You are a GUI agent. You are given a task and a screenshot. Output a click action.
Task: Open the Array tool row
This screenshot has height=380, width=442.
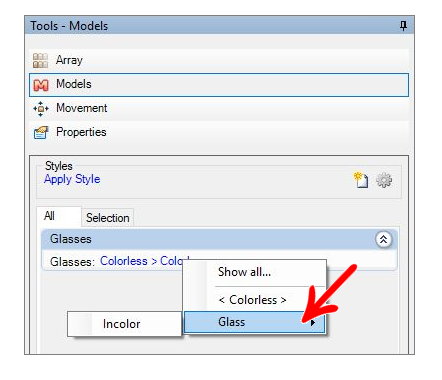click(219, 60)
